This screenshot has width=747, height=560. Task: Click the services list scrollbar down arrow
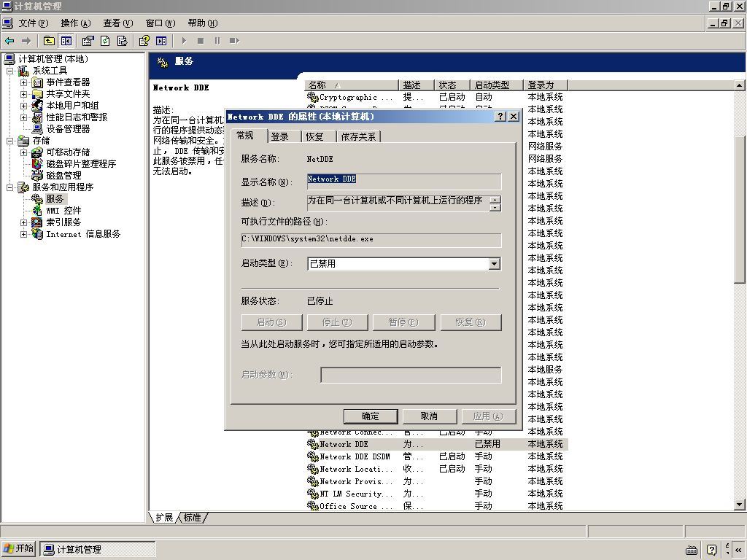pos(740,505)
